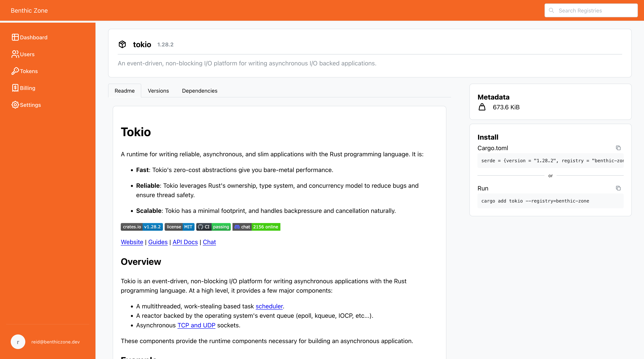Open Settings gear icon in sidebar
This screenshot has width=644, height=359.
click(x=15, y=105)
